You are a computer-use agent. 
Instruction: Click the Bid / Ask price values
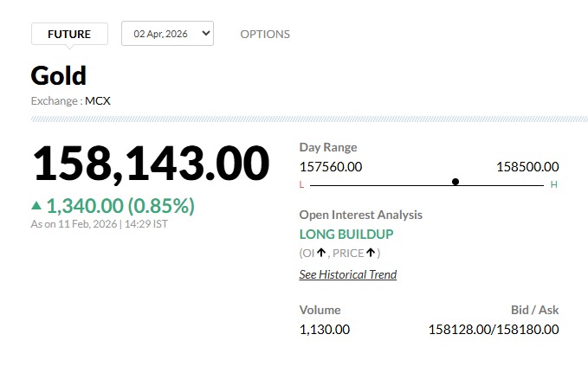point(494,329)
